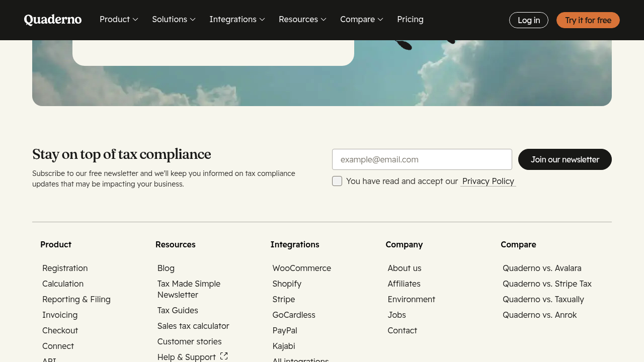The height and width of the screenshot is (362, 644).
Task: Check the Privacy Policy acceptance checkbox
Action: click(337, 180)
